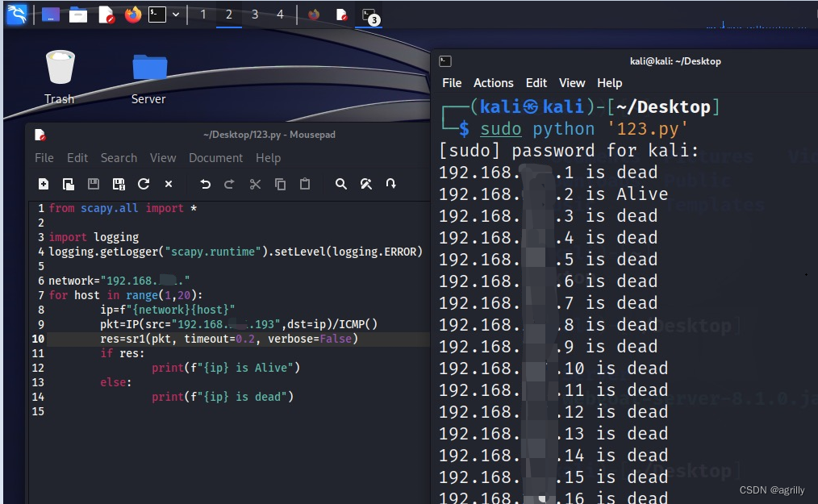Image resolution: width=818 pixels, height=504 pixels.
Task: Click Mousepad new window toolbar icon
Action: pyautogui.click(x=69, y=184)
